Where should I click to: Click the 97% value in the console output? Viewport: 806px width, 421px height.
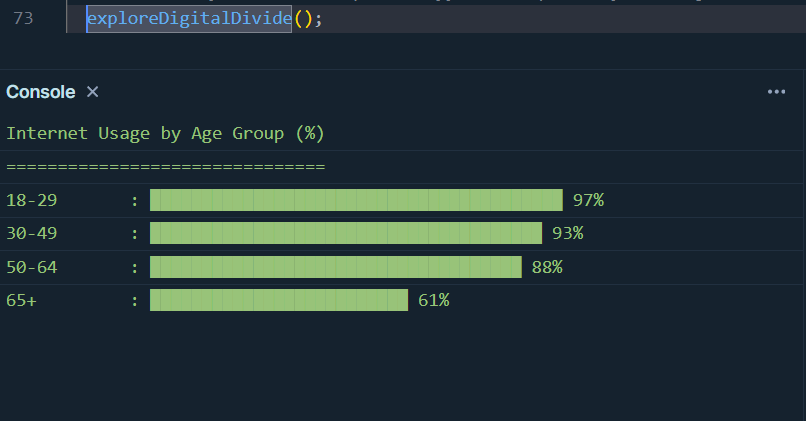[588, 200]
